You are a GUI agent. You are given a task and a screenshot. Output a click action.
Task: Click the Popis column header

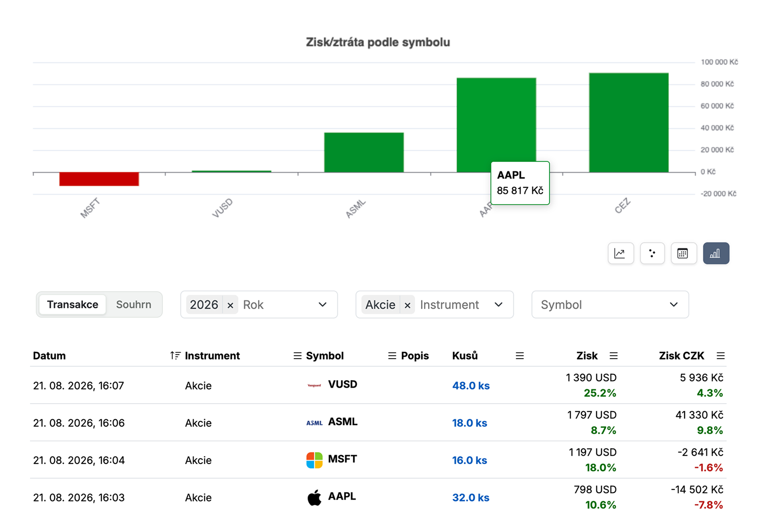(x=415, y=356)
